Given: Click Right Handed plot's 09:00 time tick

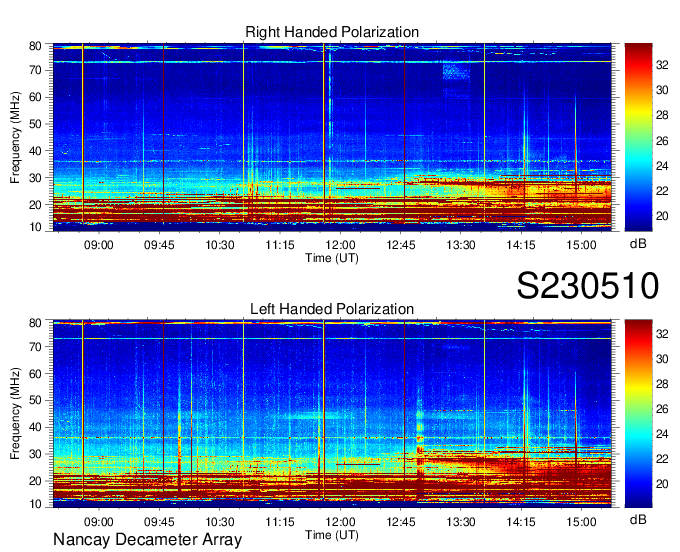Looking at the screenshot, I should [x=99, y=245].
